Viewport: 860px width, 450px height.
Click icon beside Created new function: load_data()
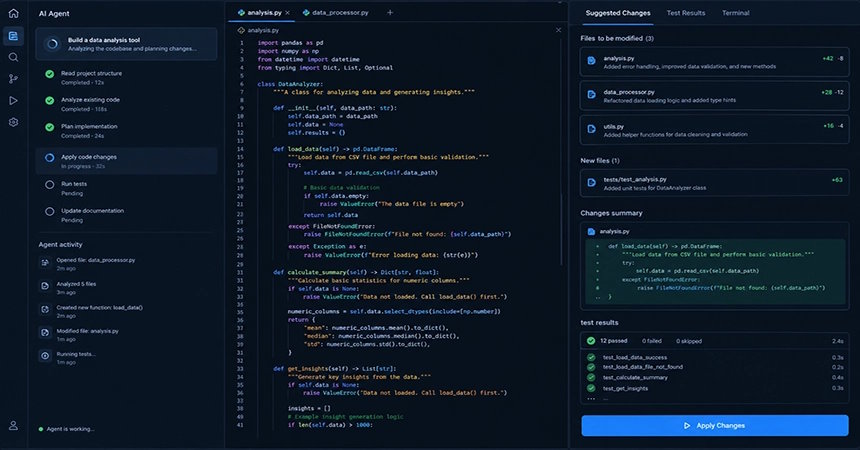pos(45,310)
